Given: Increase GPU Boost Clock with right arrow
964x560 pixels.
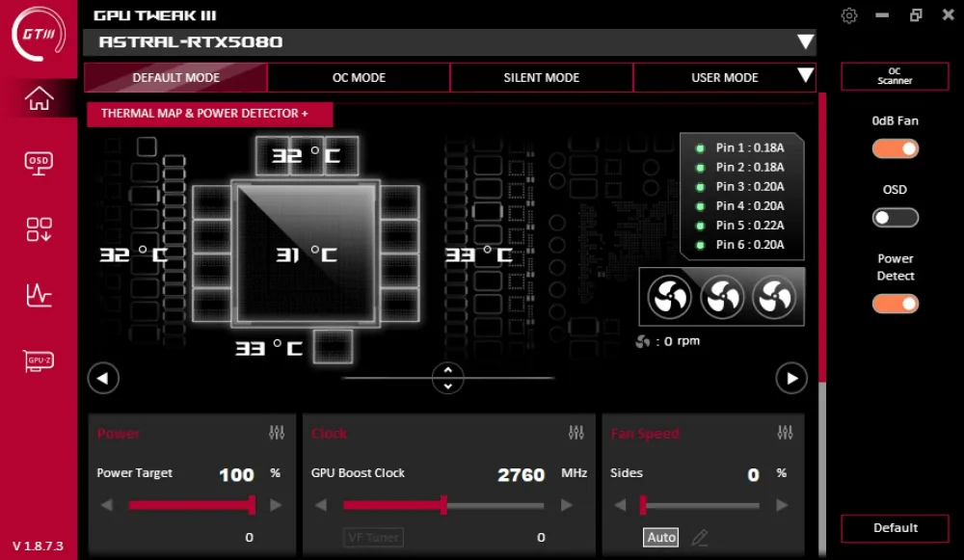Looking at the screenshot, I should (x=566, y=505).
